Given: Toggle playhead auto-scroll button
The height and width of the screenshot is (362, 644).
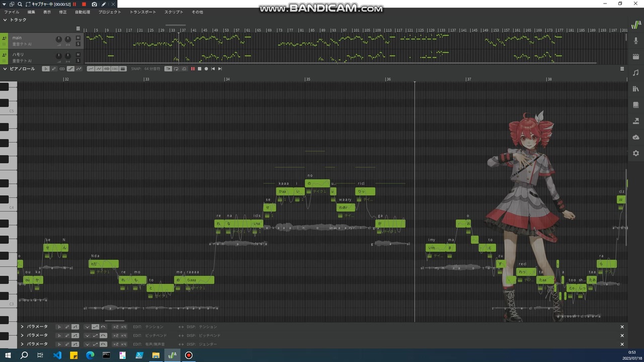Looking at the screenshot, I should [169, 69].
